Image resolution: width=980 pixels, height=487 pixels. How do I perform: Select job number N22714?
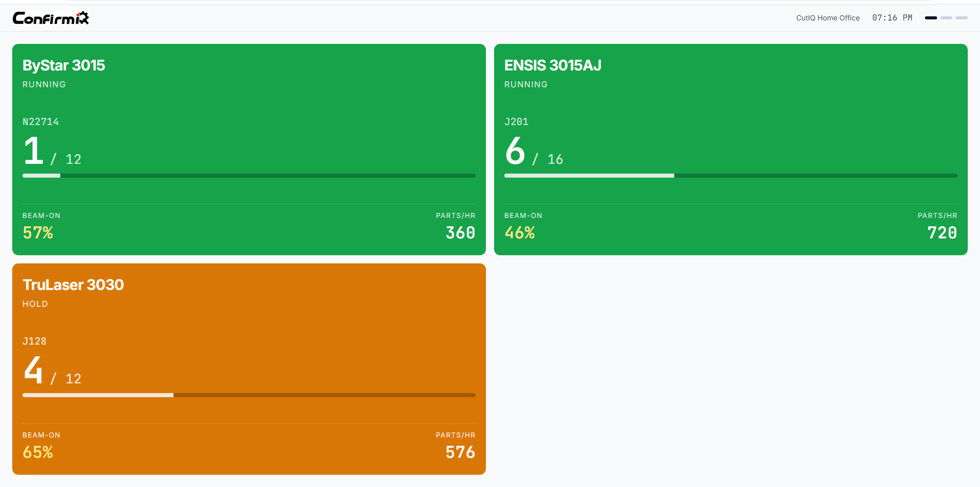[x=41, y=122]
